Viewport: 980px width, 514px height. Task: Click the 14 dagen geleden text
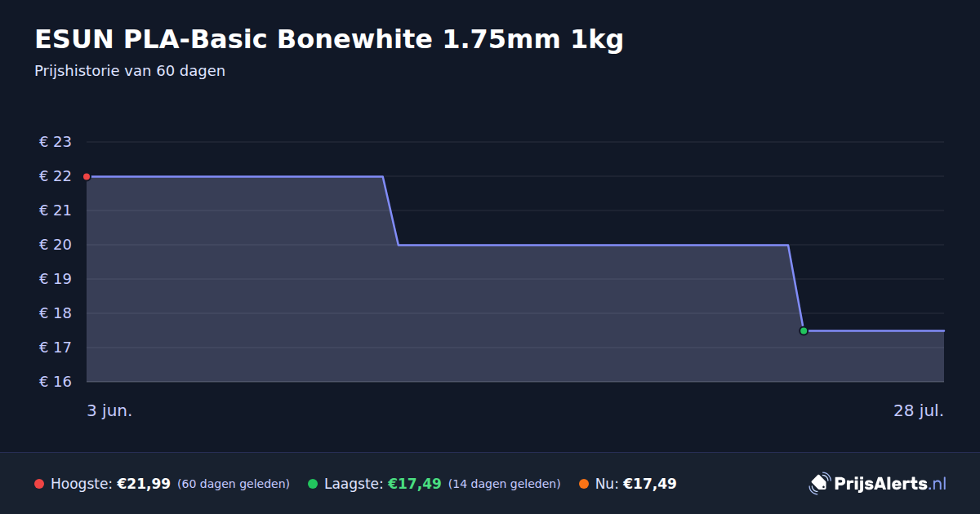click(x=504, y=484)
